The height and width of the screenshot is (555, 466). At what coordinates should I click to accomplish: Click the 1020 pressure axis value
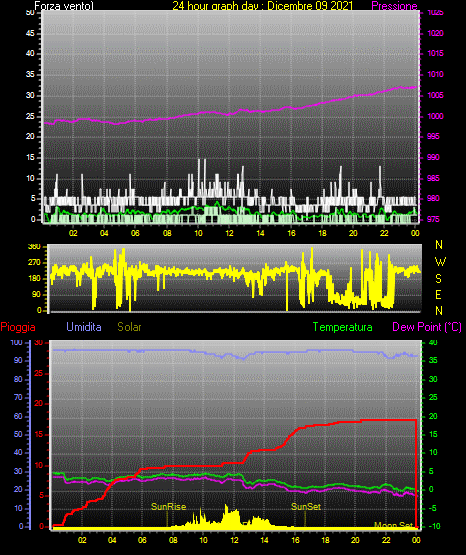(435, 33)
